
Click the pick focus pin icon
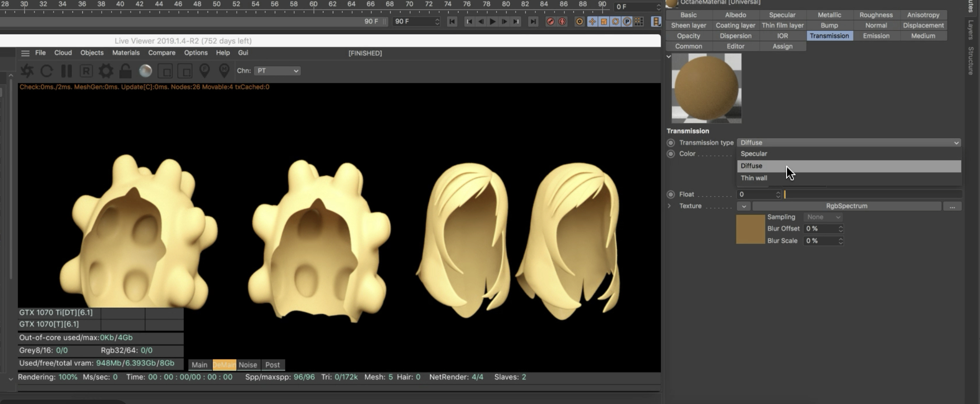[205, 71]
